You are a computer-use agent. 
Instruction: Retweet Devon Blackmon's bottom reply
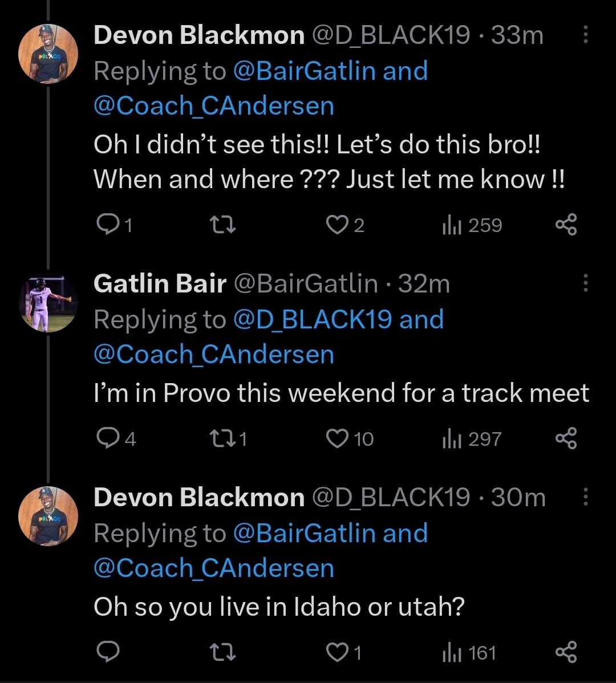(x=224, y=652)
